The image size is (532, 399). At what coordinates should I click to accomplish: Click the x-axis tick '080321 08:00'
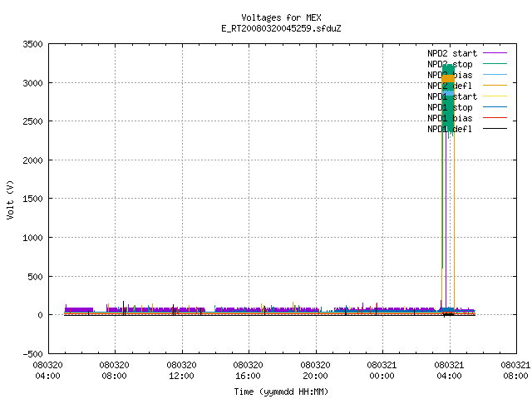(515, 371)
